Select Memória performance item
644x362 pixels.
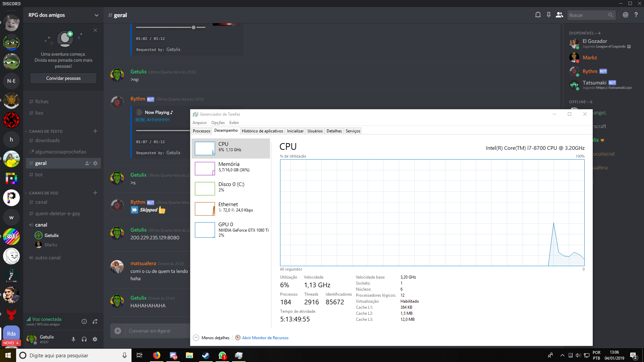[231, 168]
